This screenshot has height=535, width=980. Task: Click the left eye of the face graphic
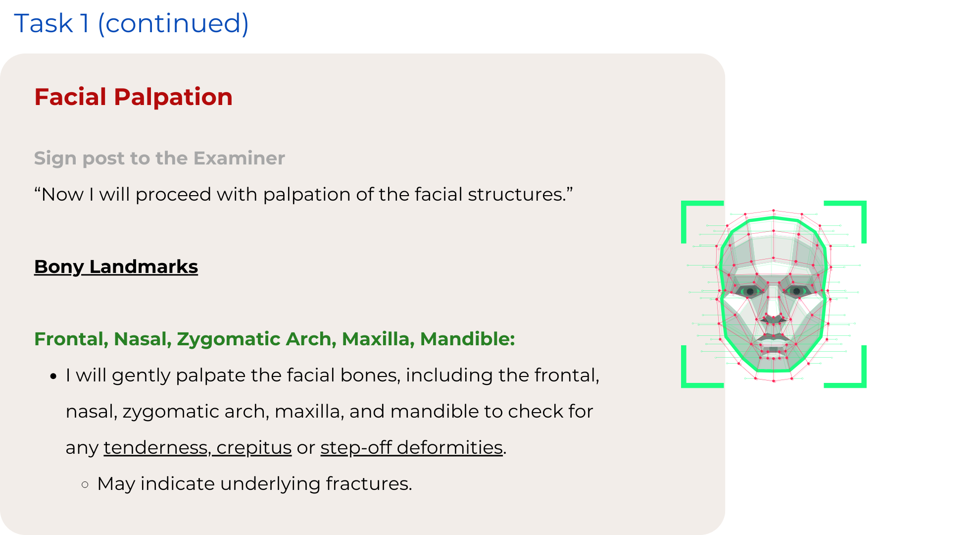750,291
